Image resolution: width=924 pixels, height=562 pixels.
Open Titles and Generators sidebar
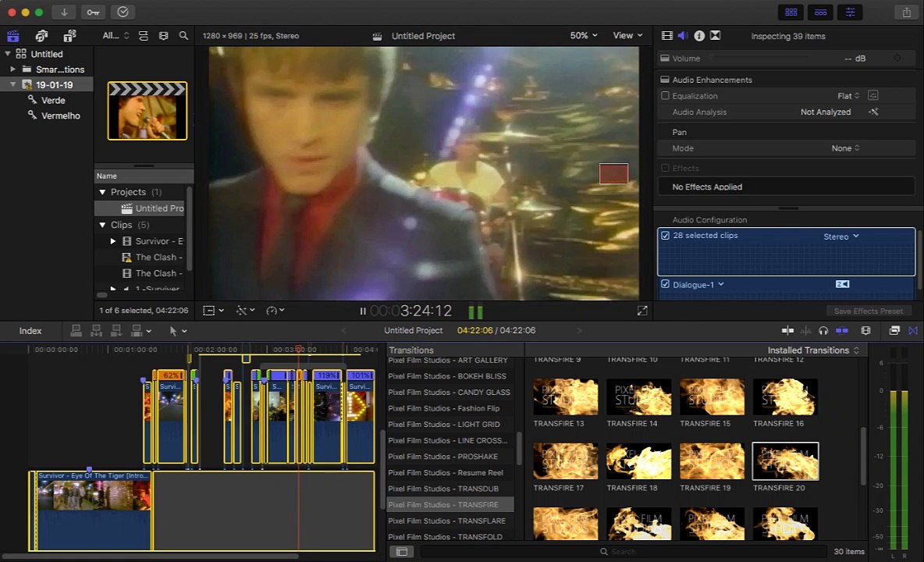69,36
